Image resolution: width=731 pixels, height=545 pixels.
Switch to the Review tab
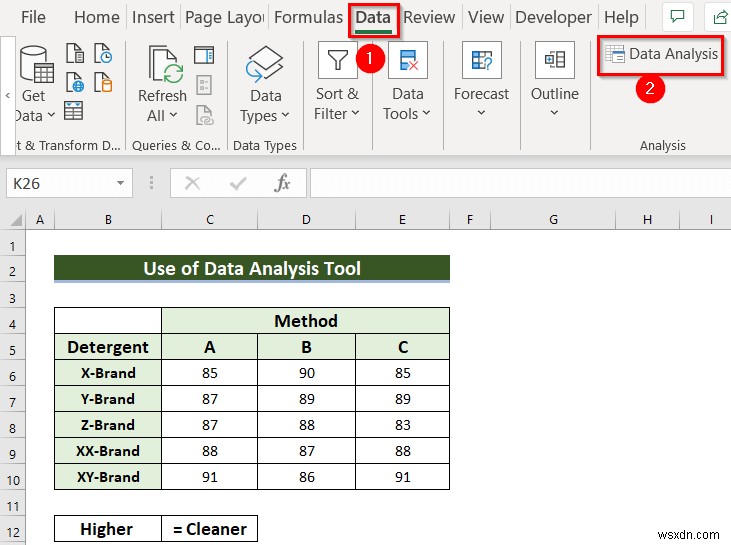coord(429,18)
